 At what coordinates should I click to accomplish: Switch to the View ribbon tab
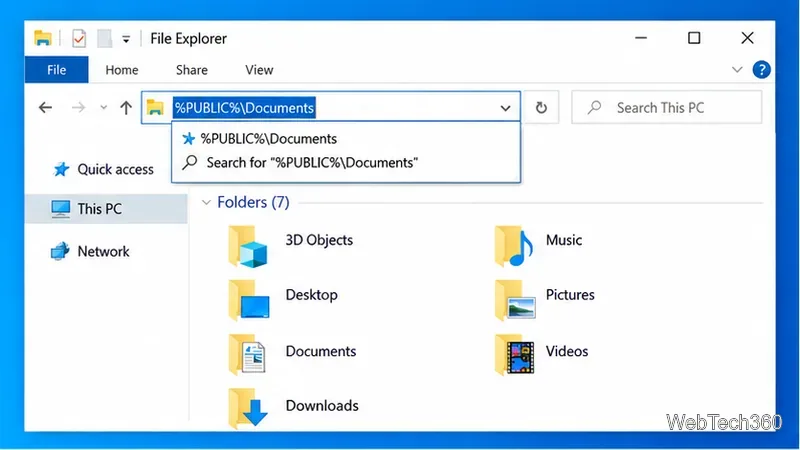pos(259,70)
